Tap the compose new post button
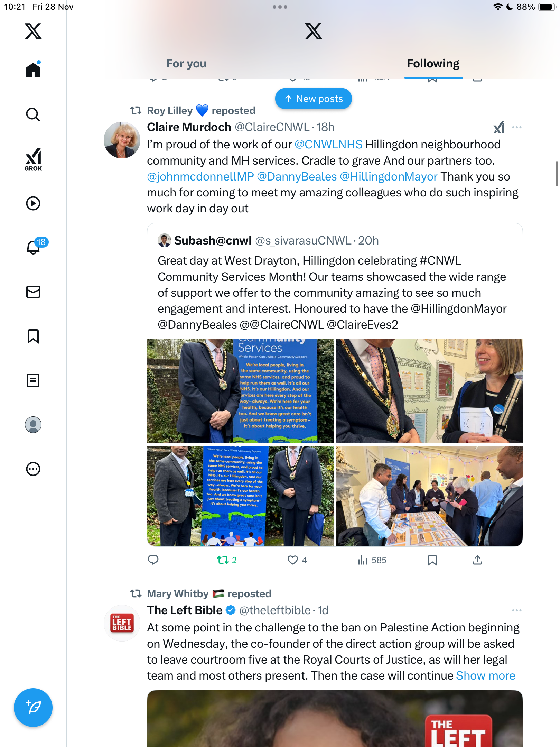The height and width of the screenshot is (747, 560). [33, 708]
